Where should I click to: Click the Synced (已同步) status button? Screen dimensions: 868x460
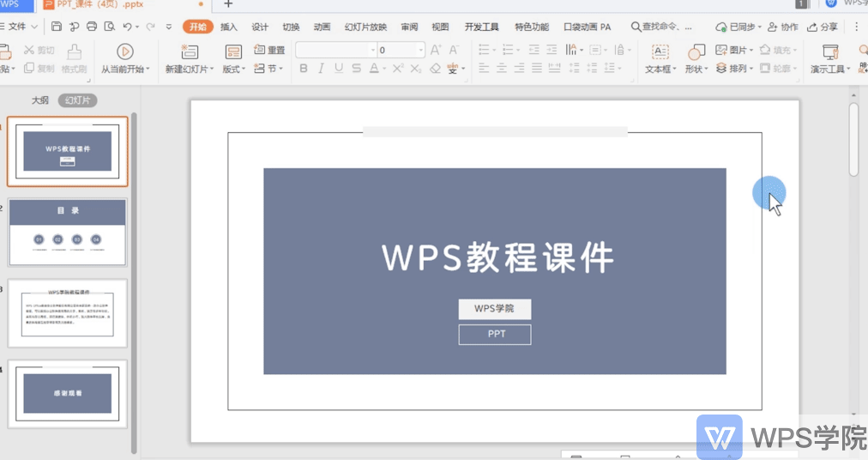pyautogui.click(x=738, y=27)
